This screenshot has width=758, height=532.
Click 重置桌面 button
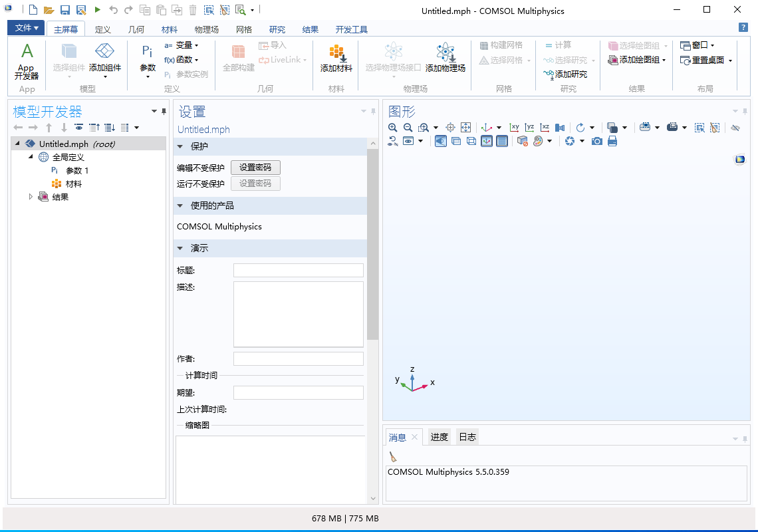click(706, 60)
